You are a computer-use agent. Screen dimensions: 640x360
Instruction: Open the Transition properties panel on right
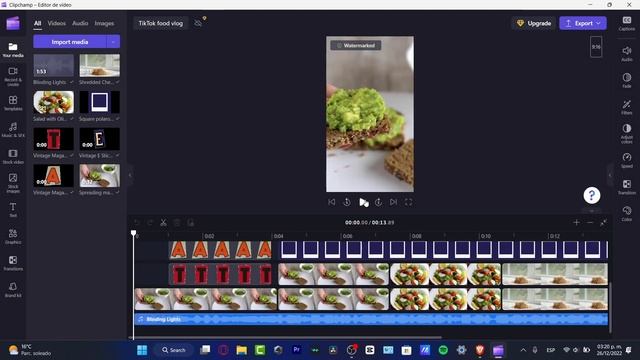627,187
